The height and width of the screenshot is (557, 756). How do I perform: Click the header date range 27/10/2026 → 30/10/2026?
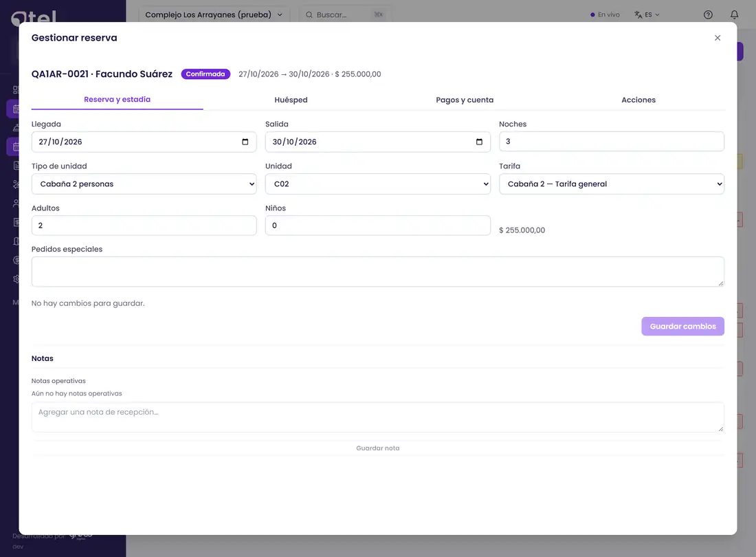pyautogui.click(x=284, y=74)
